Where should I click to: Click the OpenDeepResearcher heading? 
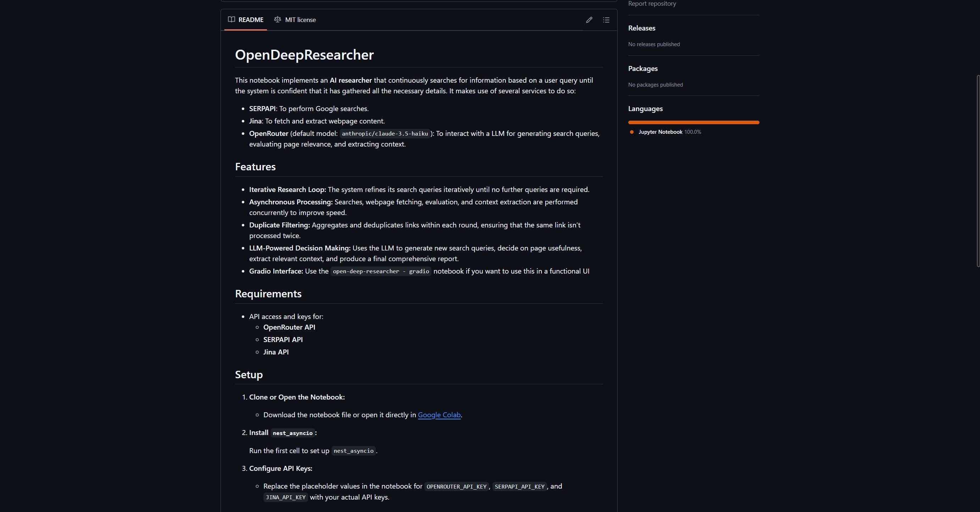[304, 55]
